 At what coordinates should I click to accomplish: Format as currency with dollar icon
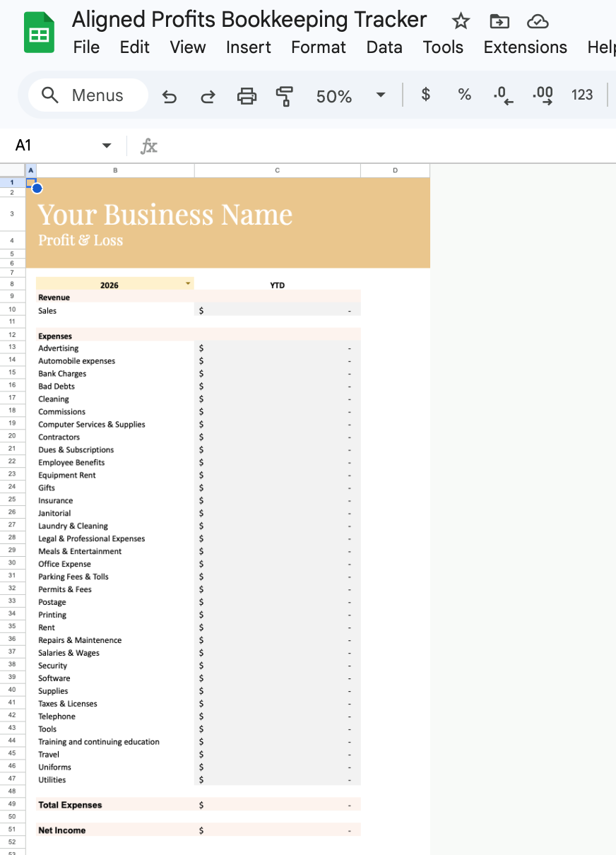click(425, 95)
